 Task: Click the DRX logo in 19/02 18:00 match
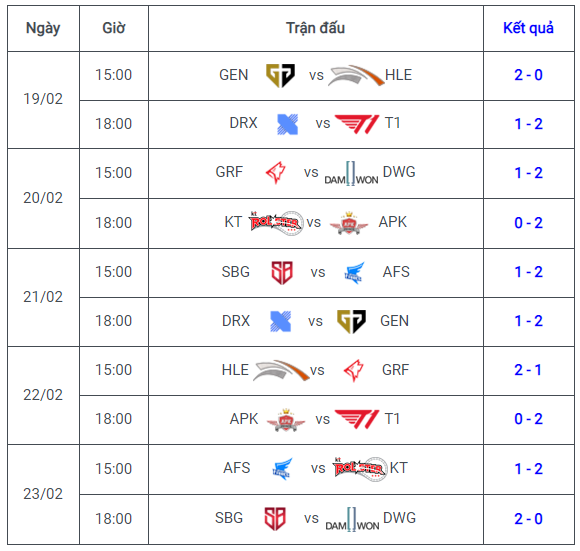coord(287,124)
